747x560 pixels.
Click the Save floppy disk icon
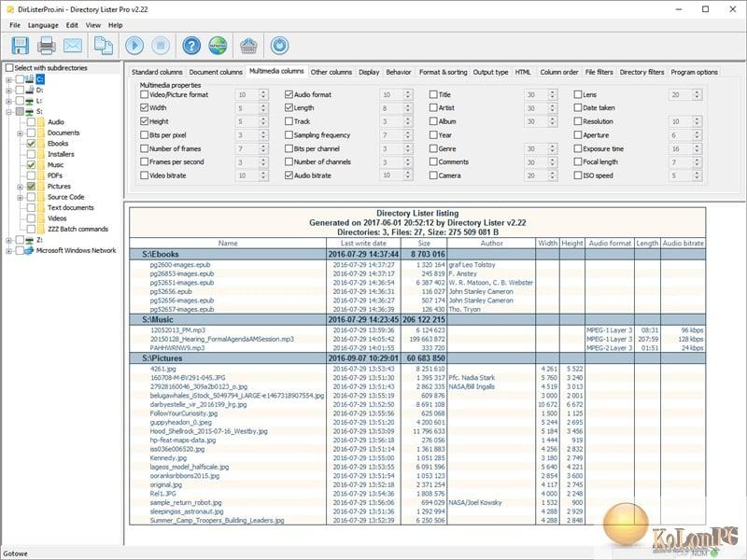tap(20, 46)
